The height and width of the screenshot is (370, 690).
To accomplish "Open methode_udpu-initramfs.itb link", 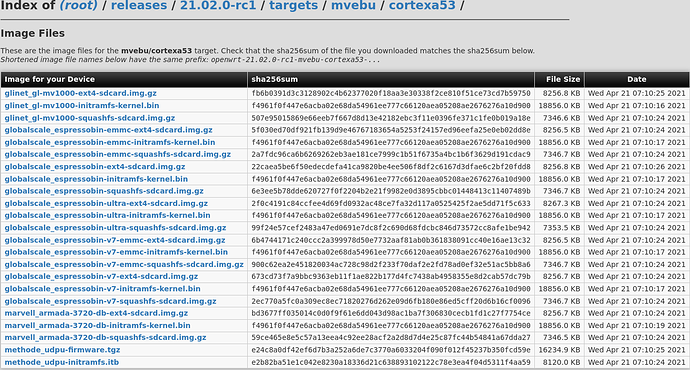I will 62,362.
